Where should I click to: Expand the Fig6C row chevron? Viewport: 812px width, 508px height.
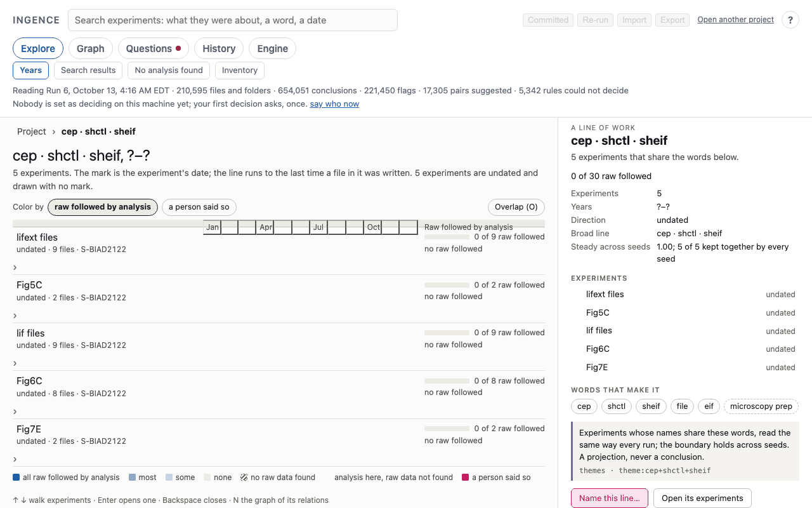tap(15, 411)
